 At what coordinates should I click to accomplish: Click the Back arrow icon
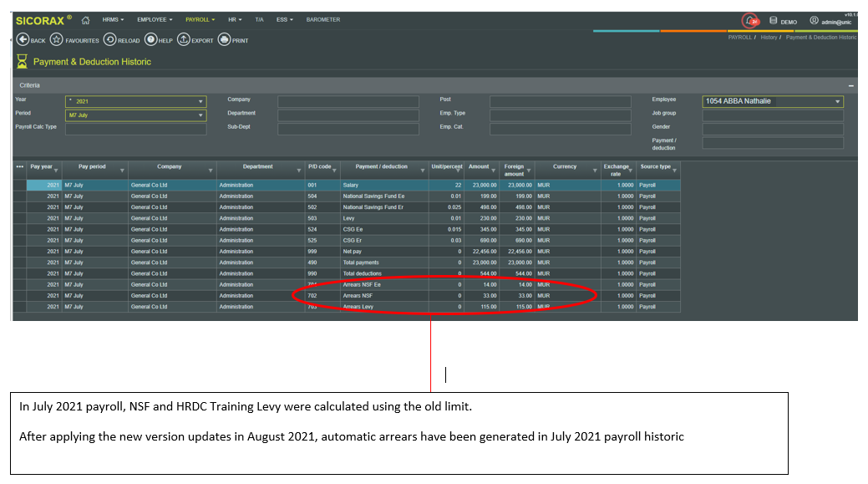(23, 39)
